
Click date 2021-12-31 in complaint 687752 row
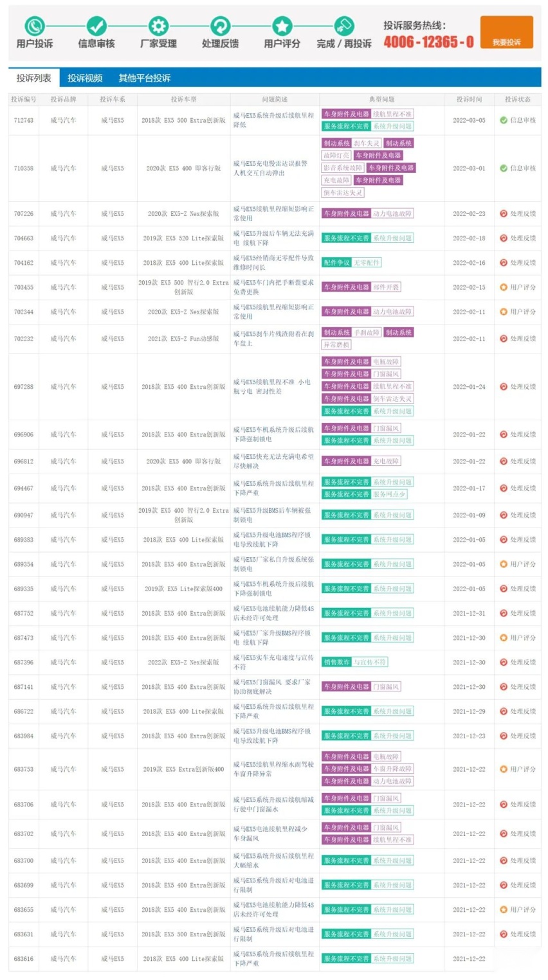[x=469, y=614]
